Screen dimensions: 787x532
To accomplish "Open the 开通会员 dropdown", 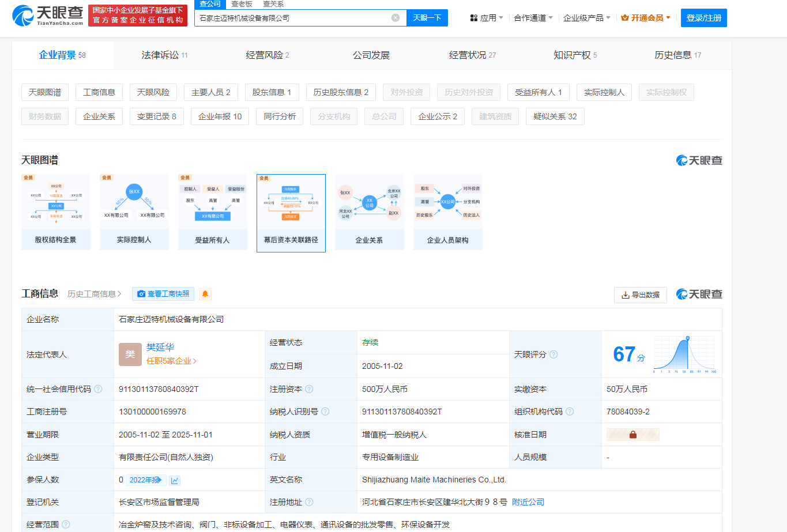I will click(646, 18).
